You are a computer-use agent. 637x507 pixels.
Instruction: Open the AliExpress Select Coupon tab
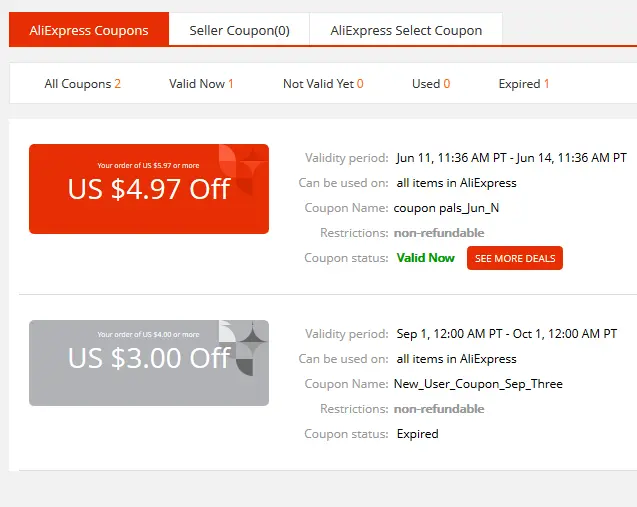(x=406, y=30)
